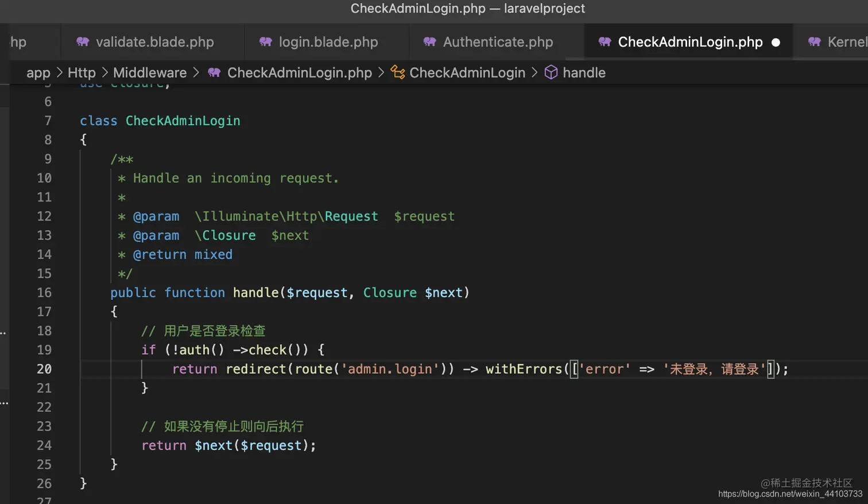Click the unsaved-changes dot on CheckAdminLogin.php tab

coord(776,42)
